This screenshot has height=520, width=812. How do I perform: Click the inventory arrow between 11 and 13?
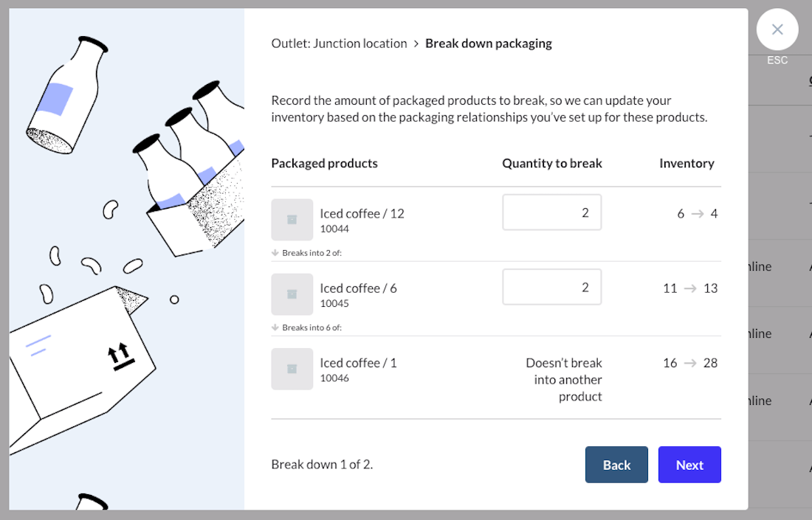coord(690,288)
